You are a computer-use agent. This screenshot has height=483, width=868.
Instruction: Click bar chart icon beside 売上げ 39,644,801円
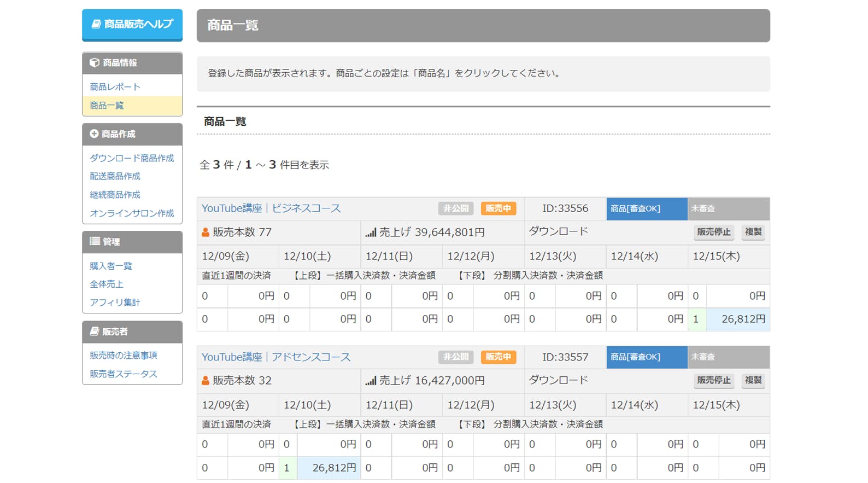click(x=371, y=232)
